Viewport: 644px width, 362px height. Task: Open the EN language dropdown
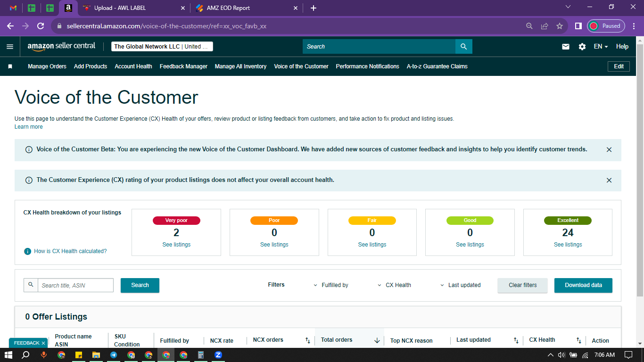(601, 47)
